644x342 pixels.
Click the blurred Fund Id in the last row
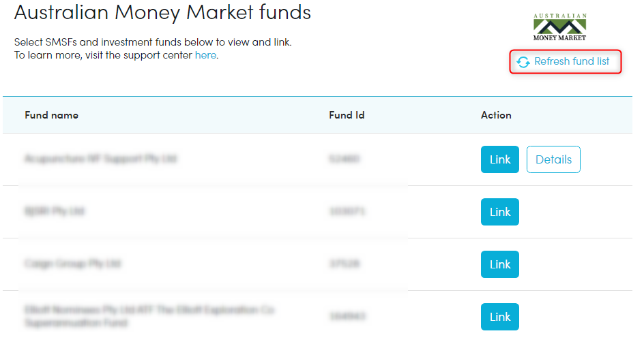tap(347, 316)
